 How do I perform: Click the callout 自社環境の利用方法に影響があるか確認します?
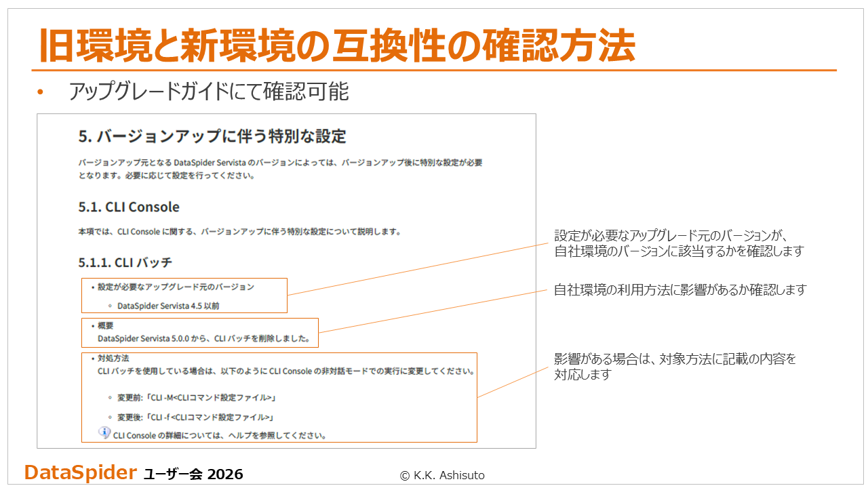point(680,290)
